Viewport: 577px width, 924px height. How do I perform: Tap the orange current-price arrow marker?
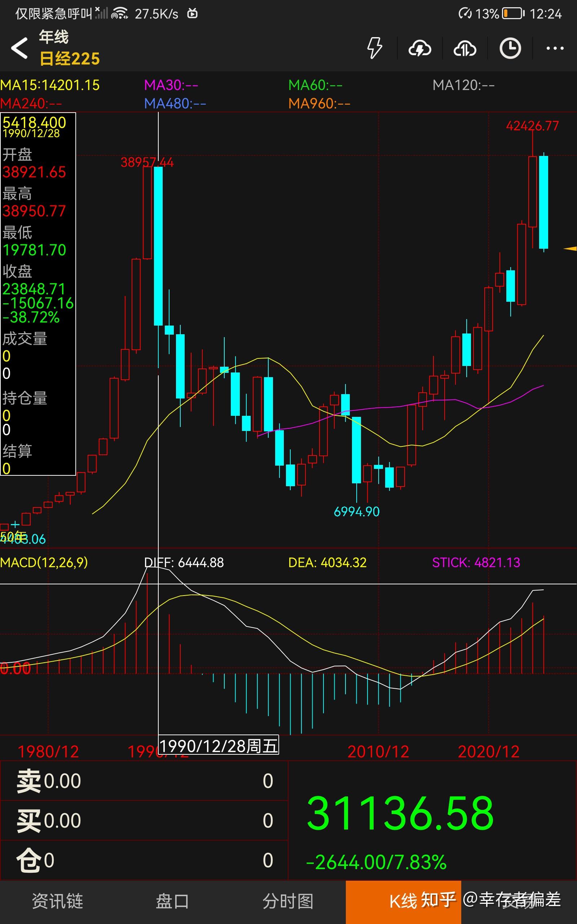point(570,249)
